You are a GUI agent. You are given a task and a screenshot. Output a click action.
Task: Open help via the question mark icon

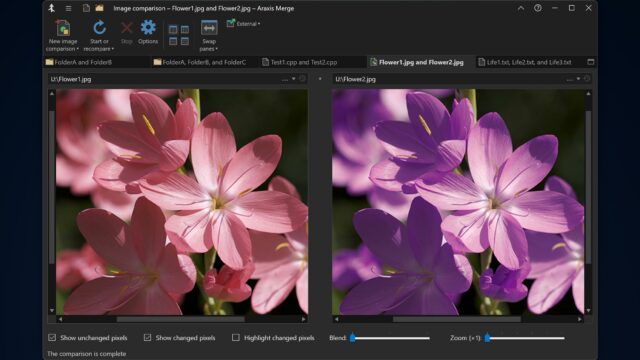[x=538, y=8]
